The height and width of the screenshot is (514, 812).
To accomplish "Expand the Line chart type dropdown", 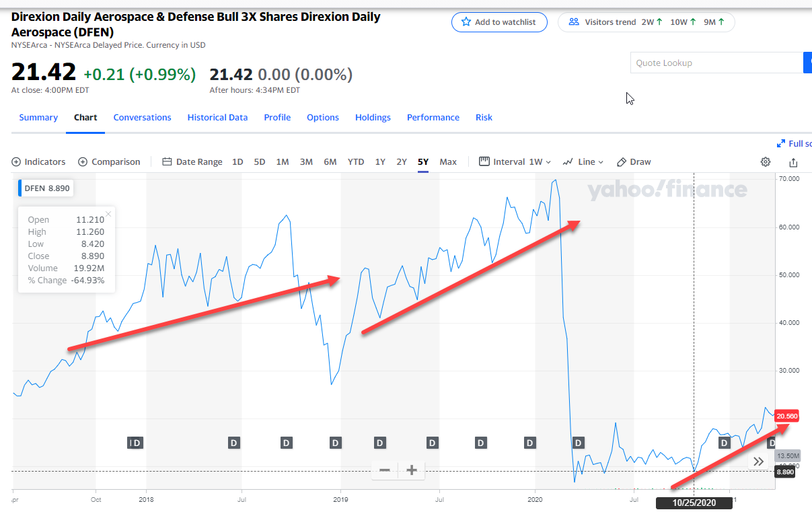I will [x=583, y=161].
